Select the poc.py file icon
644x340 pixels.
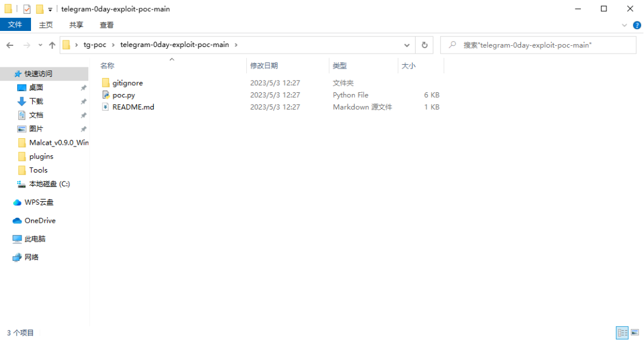pos(106,95)
